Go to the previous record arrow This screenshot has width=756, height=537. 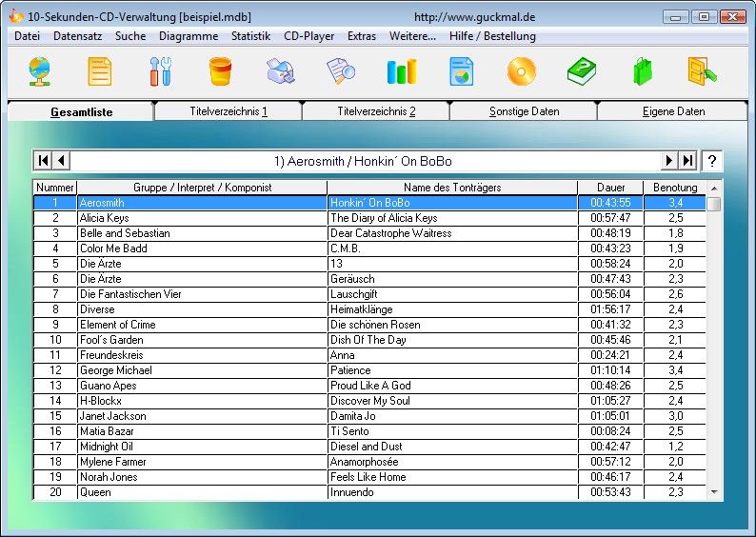coord(61,161)
